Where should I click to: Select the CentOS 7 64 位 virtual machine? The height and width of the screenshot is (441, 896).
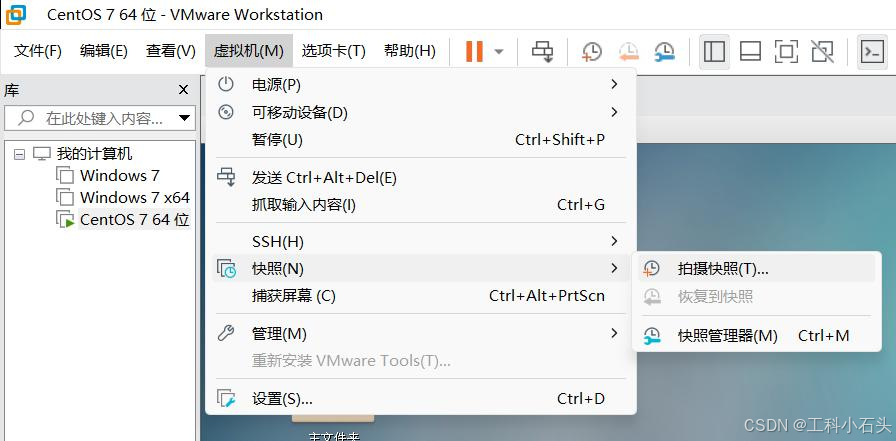click(134, 220)
